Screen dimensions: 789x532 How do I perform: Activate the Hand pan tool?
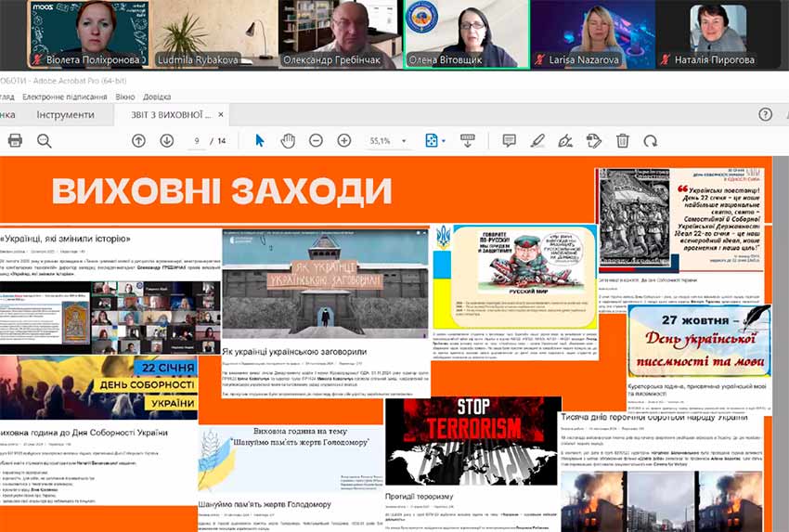(x=288, y=140)
